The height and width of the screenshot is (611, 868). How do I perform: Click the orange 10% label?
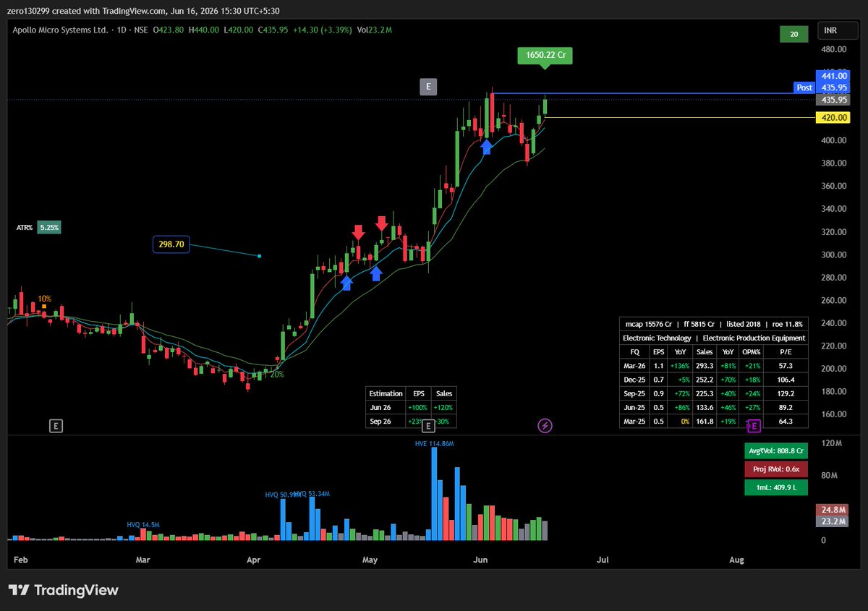[x=44, y=299]
